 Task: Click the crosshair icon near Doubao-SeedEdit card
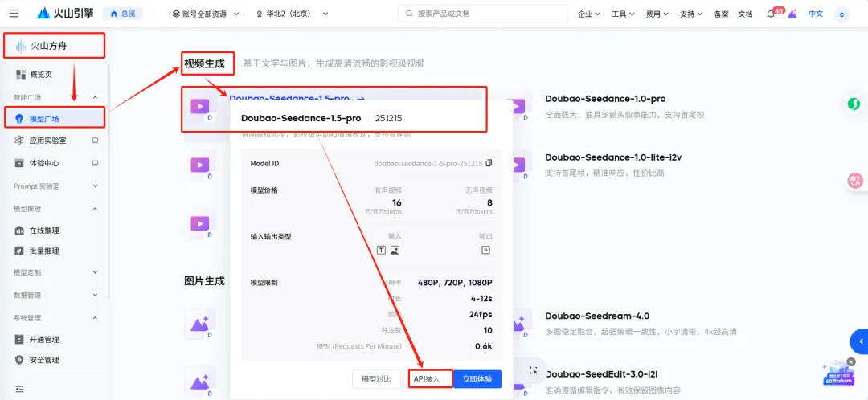coord(533,371)
